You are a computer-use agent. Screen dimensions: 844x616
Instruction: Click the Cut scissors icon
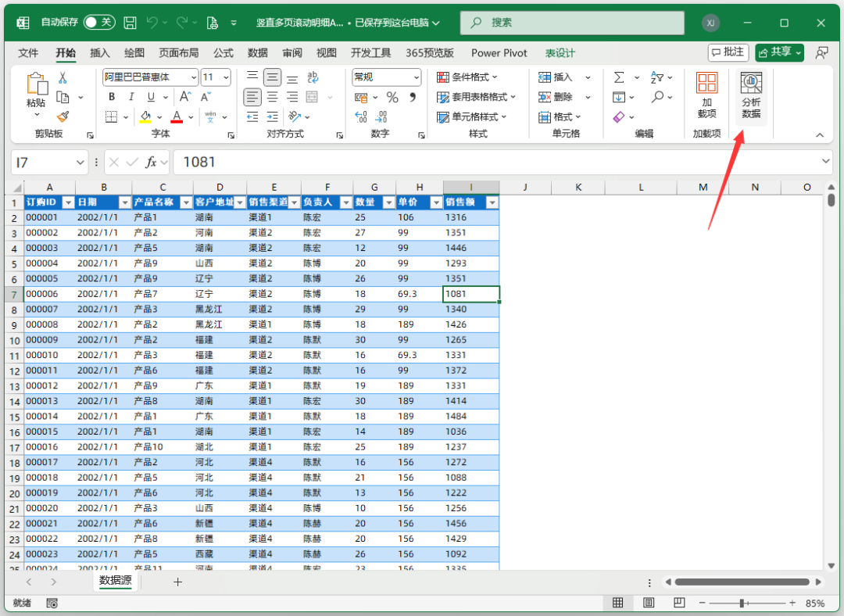click(63, 78)
